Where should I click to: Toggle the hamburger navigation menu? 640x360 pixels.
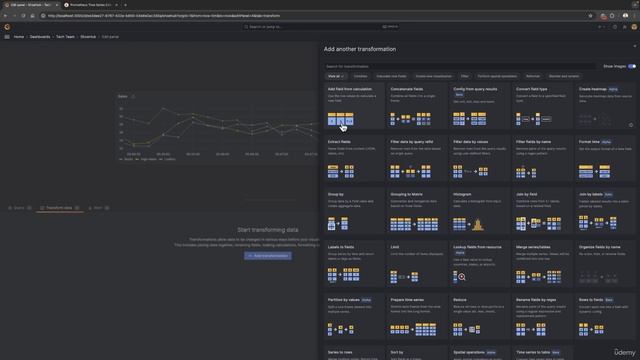pos(7,37)
